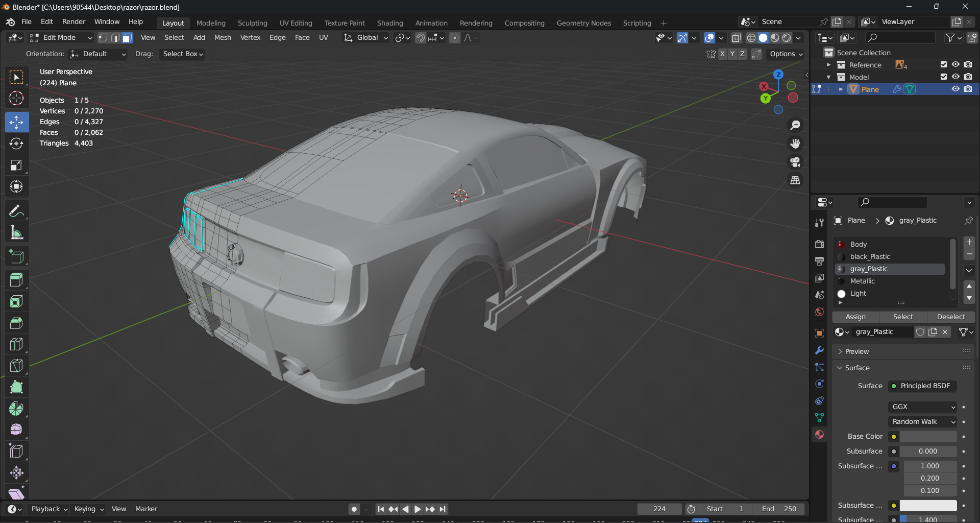Open the Global orientation dropdown
The image size is (980, 523).
366,38
